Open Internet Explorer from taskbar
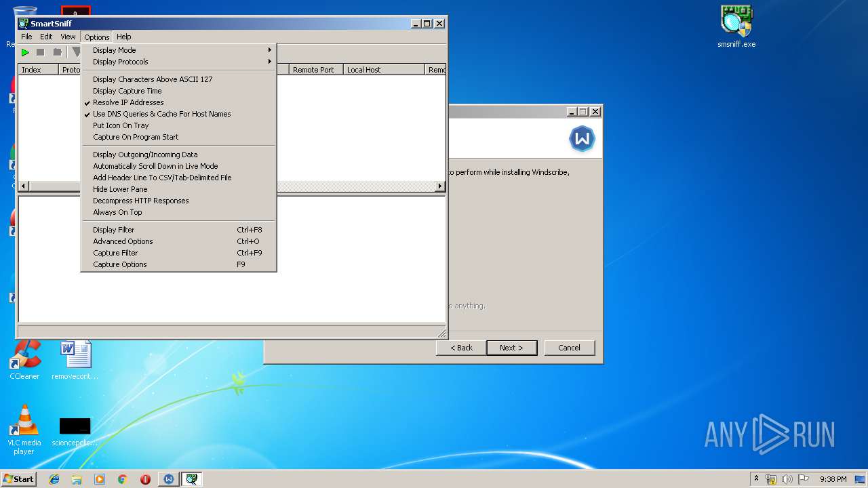This screenshot has width=868, height=488. (54, 479)
